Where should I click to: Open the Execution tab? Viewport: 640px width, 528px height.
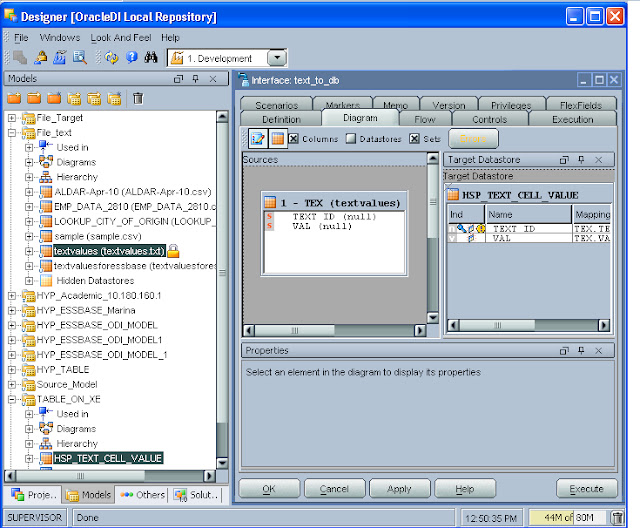(x=572, y=119)
